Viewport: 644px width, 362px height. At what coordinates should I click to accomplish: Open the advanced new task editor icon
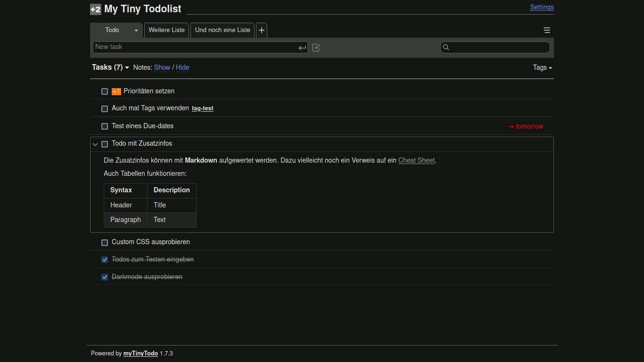pyautogui.click(x=316, y=48)
